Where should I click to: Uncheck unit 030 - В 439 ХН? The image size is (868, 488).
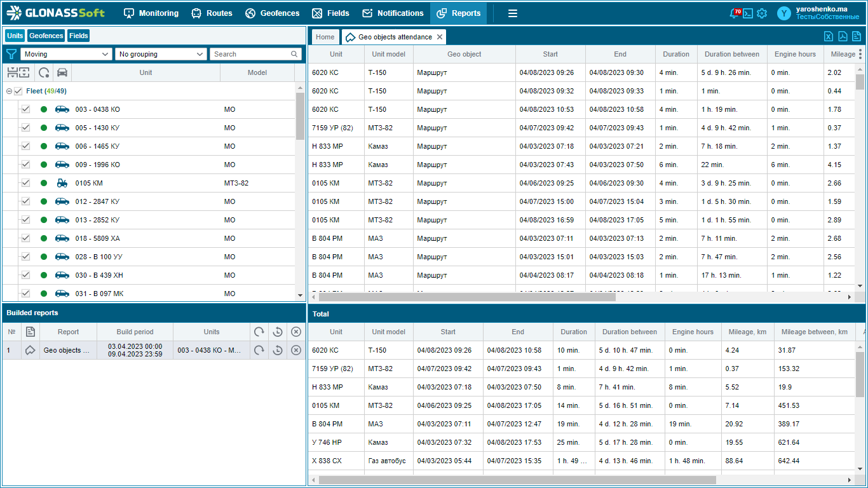25,275
